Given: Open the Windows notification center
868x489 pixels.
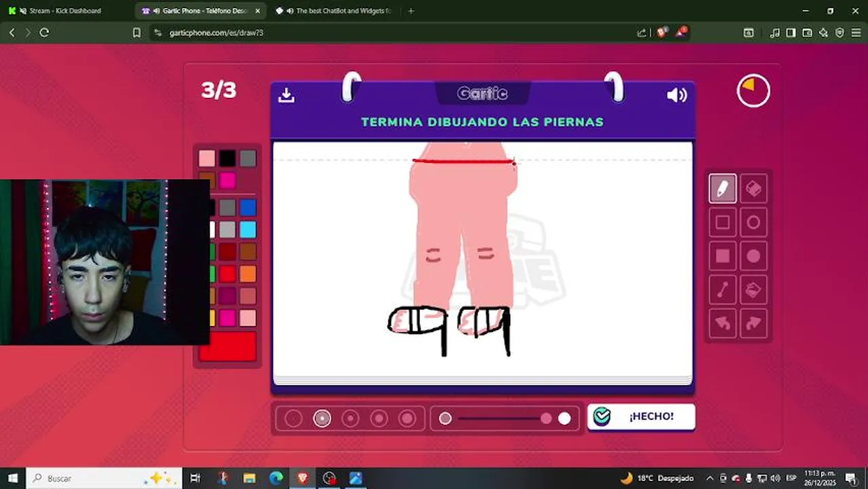Looking at the screenshot, I should 852,478.
